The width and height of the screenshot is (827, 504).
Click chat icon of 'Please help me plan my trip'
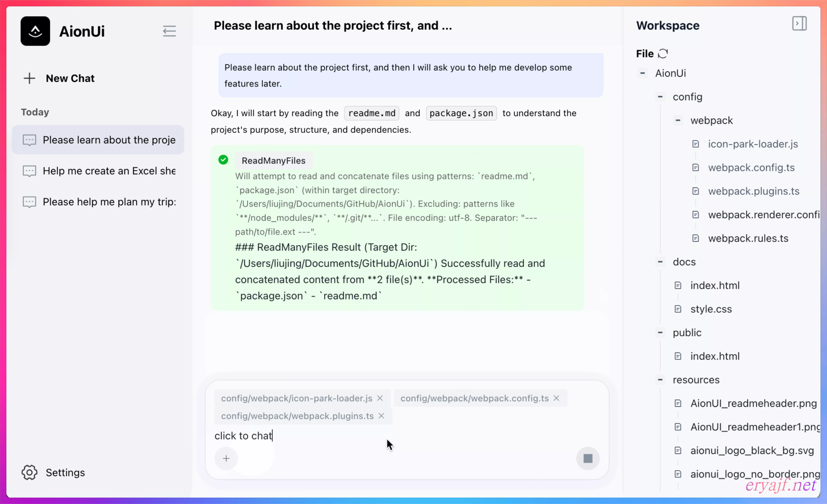[x=30, y=202]
